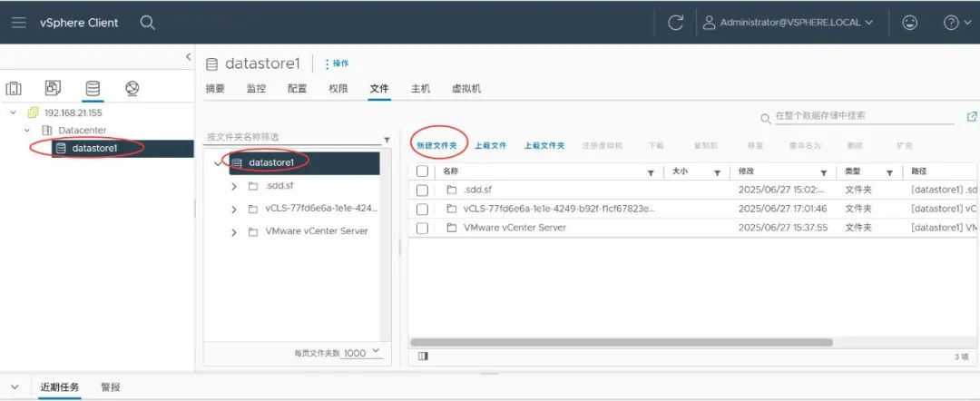Open the 名称 column filter icon
This screenshot has height=401, width=980.
[x=651, y=173]
